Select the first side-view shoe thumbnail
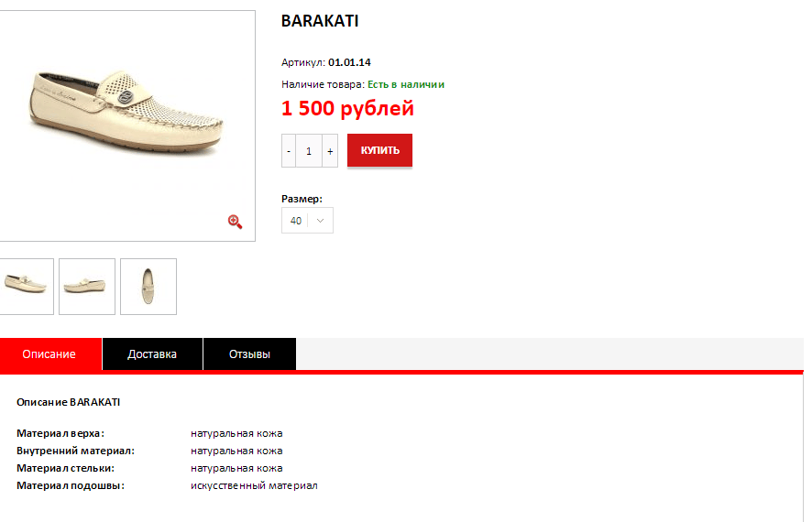Image resolution: width=812 pixels, height=522 pixels. (x=26, y=287)
